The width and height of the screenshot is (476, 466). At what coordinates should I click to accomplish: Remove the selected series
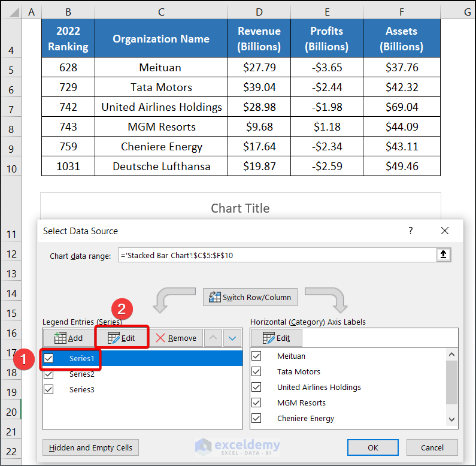(176, 338)
